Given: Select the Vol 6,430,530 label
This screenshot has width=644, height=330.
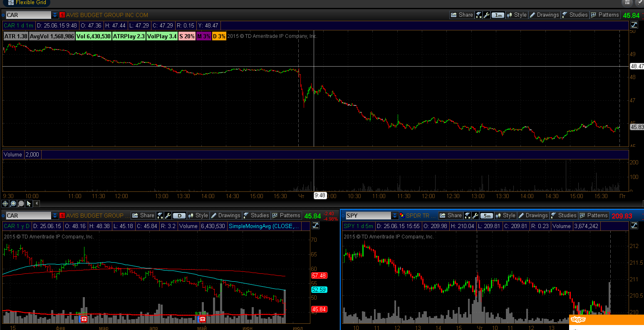Looking at the screenshot, I should 94,36.
